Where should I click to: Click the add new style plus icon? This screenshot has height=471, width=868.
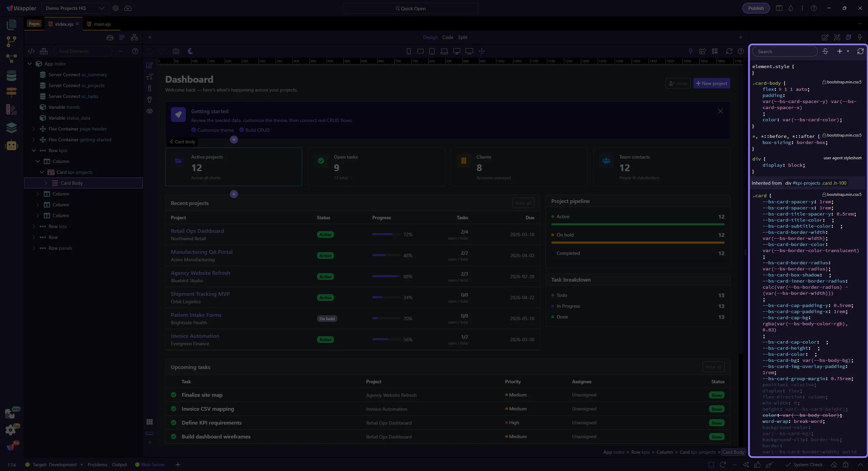840,51
